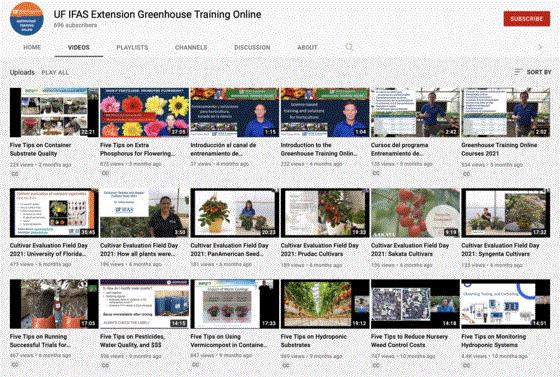Play Five Tips on Hydroponic Substrates thumbnail
The height and width of the screenshot is (377, 560).
click(325, 304)
